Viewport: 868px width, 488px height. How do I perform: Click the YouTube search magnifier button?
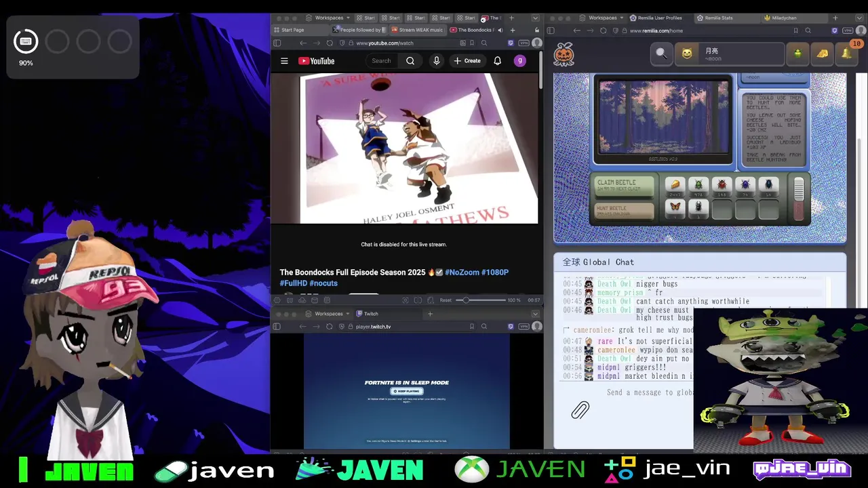pos(410,61)
